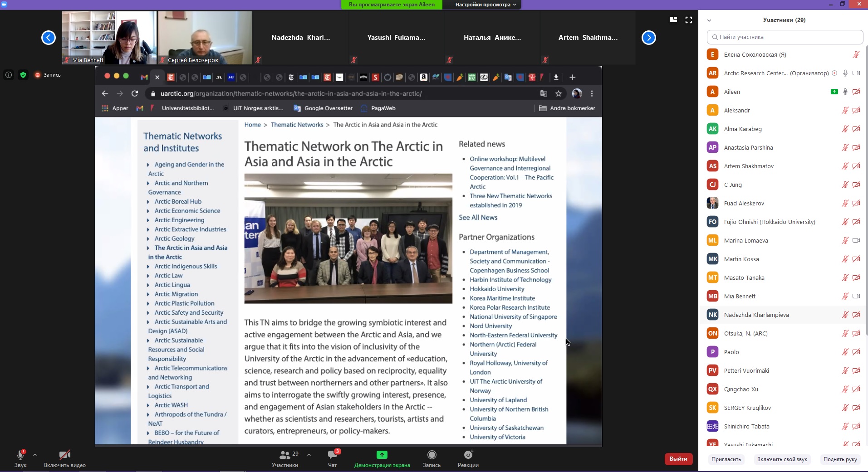Show next video thumbnails with right arrow
This screenshot has height=472, width=868.
coord(649,38)
